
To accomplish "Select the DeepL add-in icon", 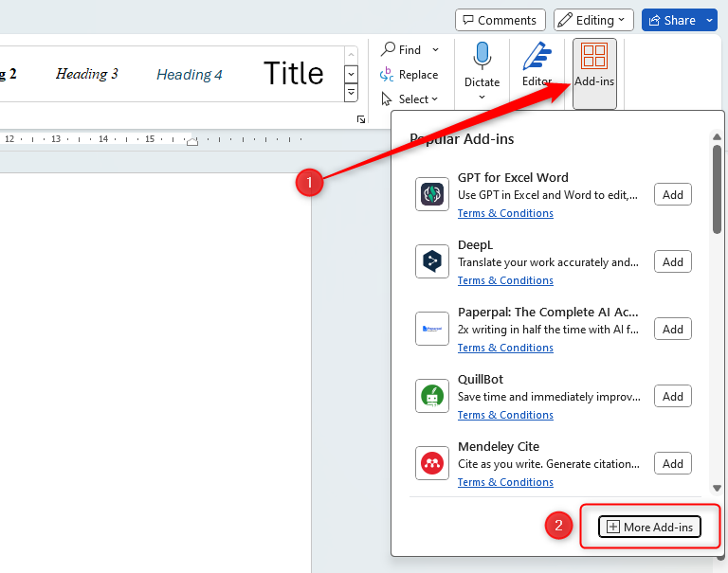I will click(x=432, y=261).
